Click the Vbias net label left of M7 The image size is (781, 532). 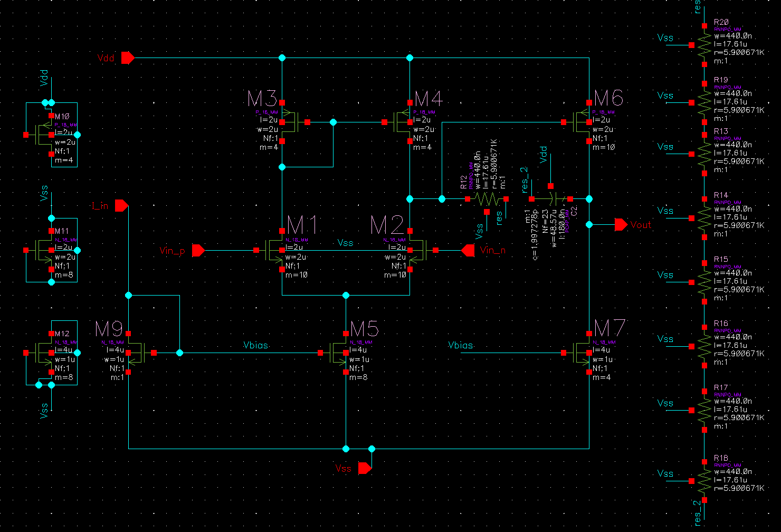[x=461, y=345]
